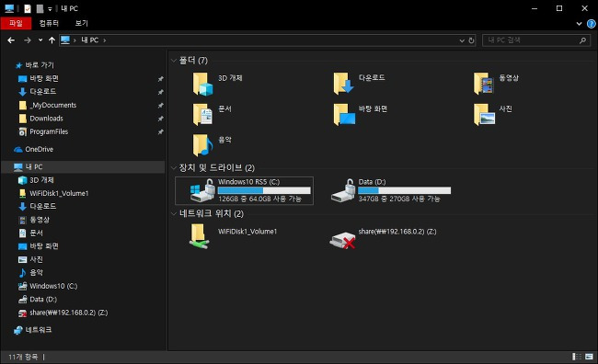Screen dimensions: 598x364
Task: Click the '126GB 중 64.0GB 사용 가능' text
Action: pos(259,199)
